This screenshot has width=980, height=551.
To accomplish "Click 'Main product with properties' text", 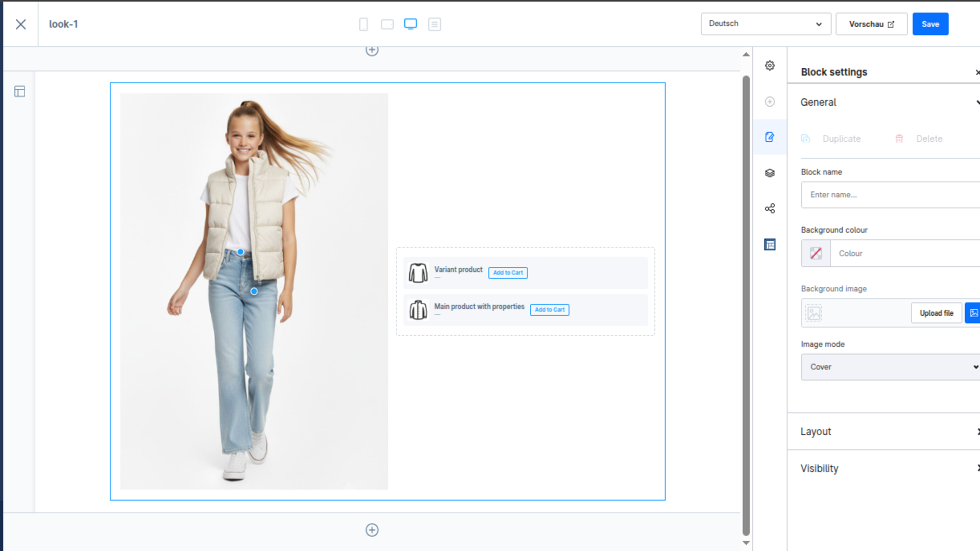I will pos(479,307).
